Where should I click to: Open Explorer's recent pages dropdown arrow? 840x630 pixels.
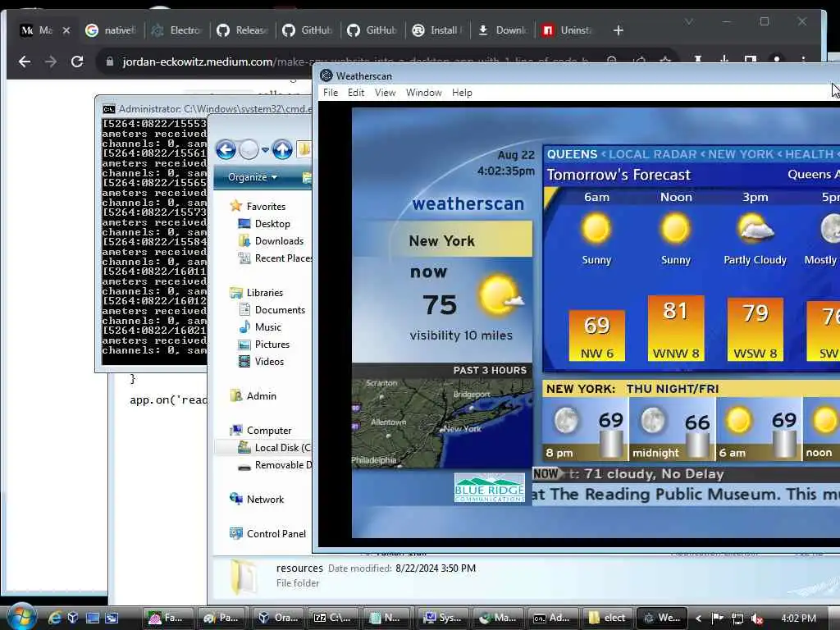click(x=265, y=150)
